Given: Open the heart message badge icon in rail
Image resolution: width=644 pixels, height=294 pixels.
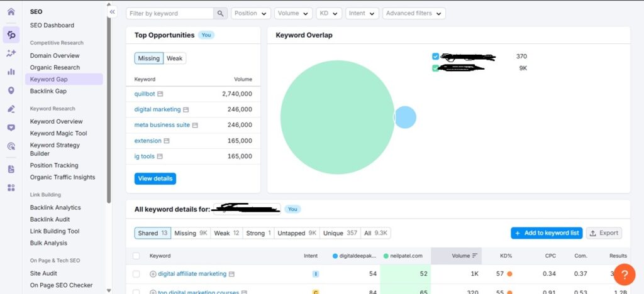Looking at the screenshot, I should 11,128.
